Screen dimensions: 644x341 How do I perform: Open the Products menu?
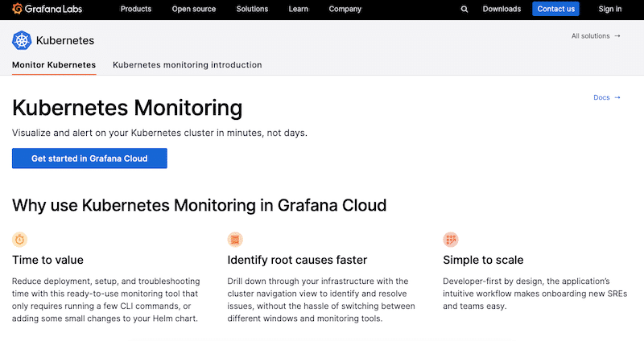coord(136,9)
